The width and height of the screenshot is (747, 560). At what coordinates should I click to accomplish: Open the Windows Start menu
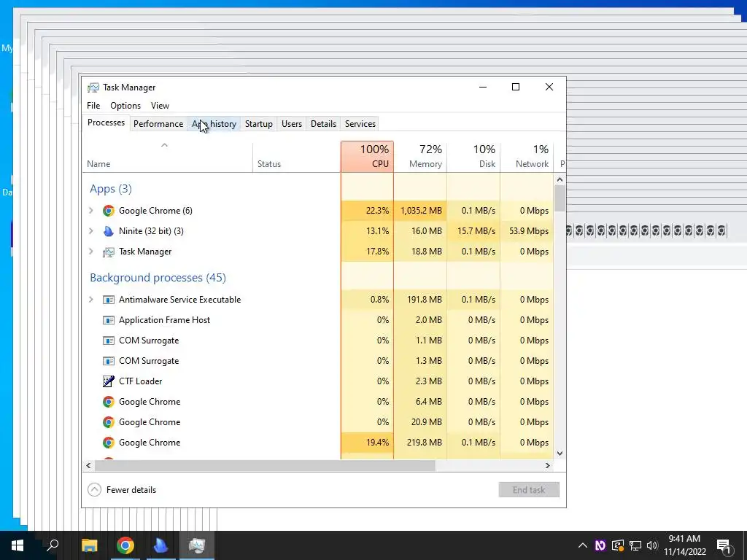click(18, 545)
